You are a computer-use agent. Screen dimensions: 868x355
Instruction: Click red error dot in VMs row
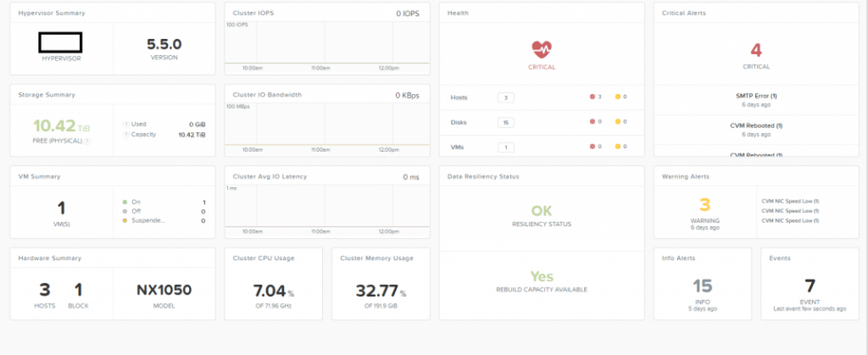coord(592,146)
